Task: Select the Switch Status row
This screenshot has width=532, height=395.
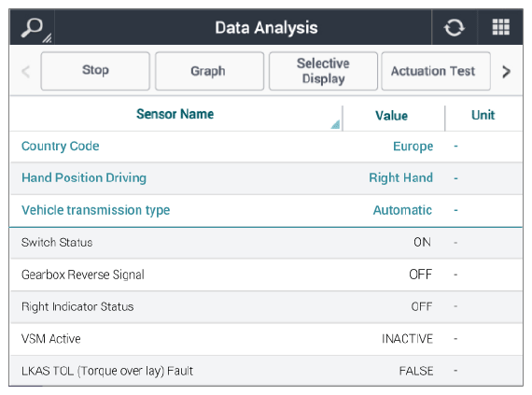Action: click(266, 243)
